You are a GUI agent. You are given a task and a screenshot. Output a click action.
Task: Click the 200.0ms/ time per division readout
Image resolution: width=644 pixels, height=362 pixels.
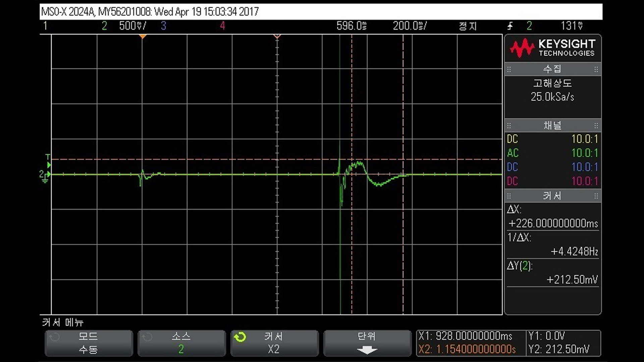click(x=410, y=26)
